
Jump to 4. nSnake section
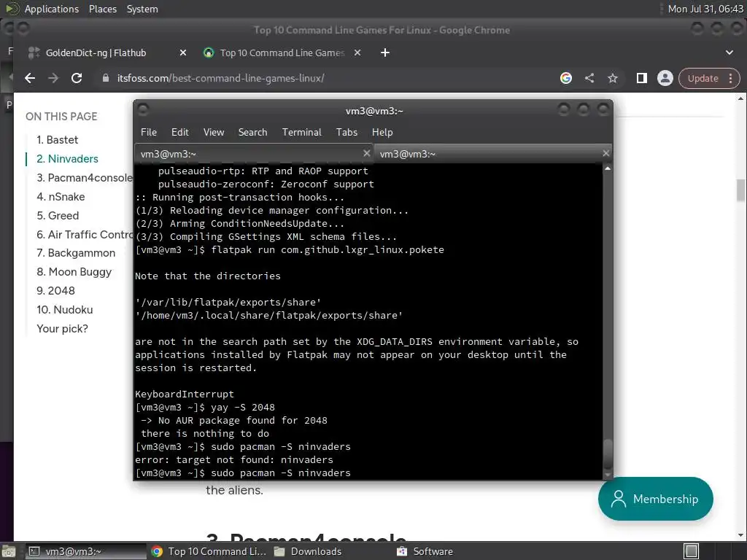(61, 197)
